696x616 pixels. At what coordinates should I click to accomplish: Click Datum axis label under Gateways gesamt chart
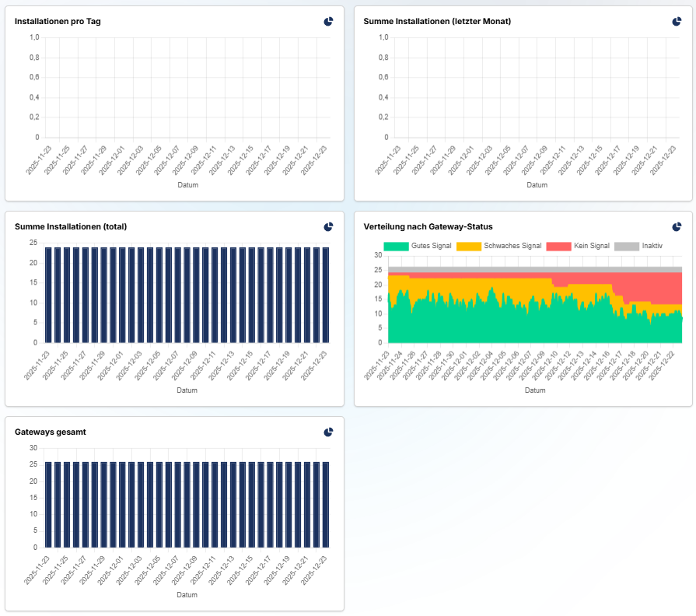coord(187,595)
